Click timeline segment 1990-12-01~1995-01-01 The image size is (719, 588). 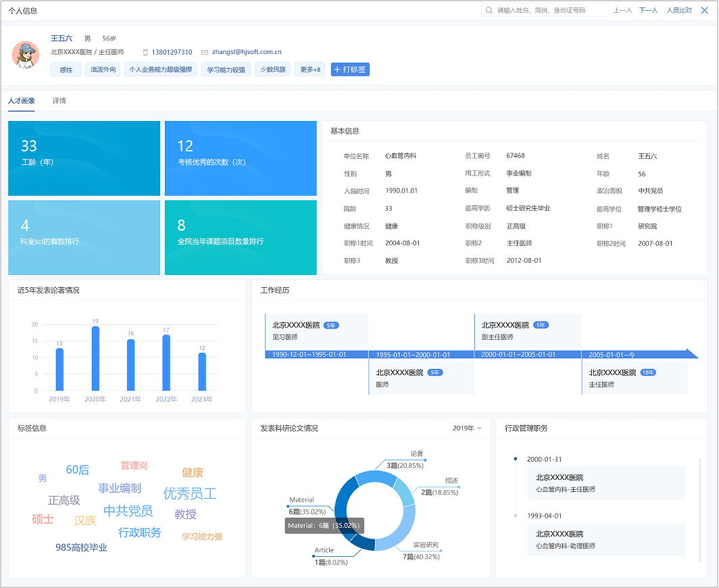317,355
